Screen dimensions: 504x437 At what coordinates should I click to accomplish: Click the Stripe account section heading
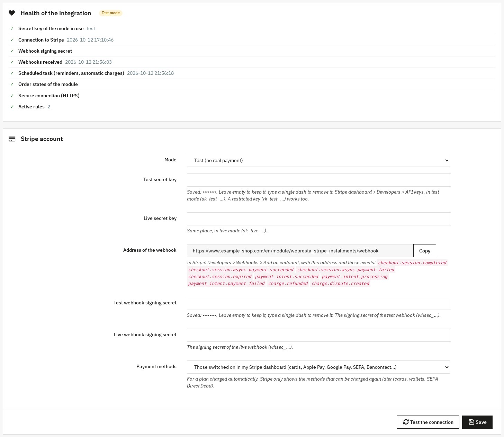[x=42, y=139]
